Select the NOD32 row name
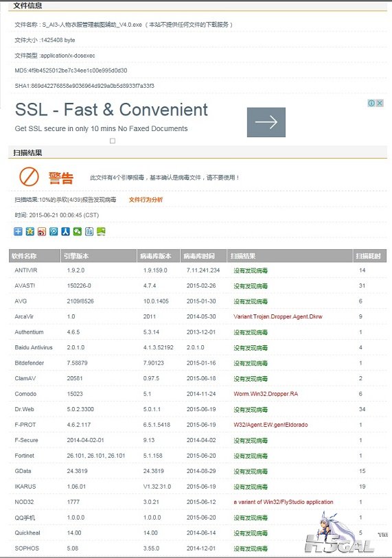The width and height of the screenshot is (392, 558). 24,502
